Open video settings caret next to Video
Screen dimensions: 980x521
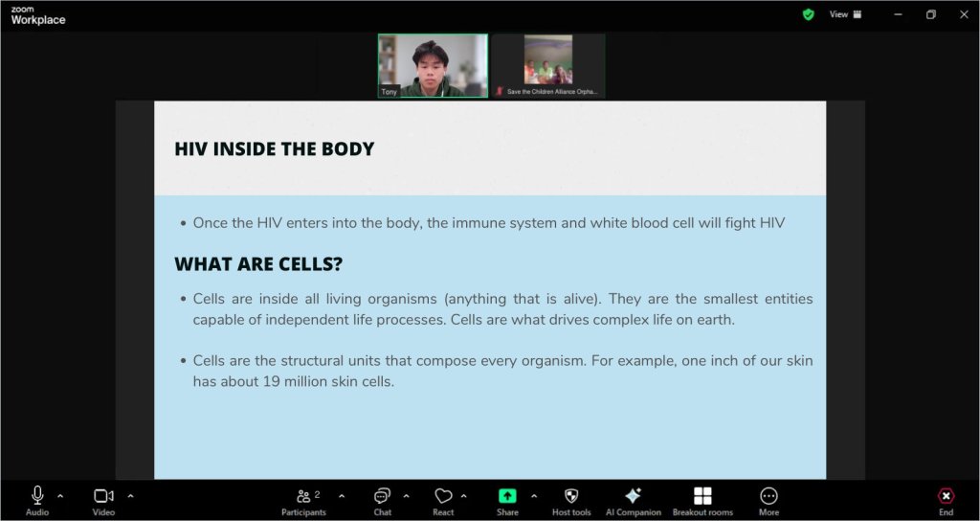pos(130,497)
